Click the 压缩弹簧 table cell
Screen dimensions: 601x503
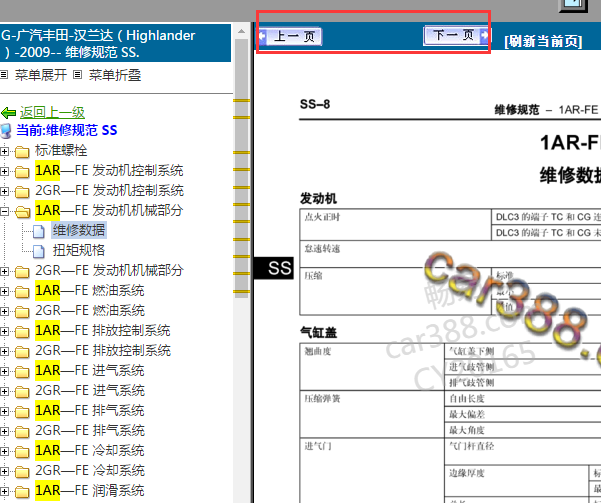click(x=372, y=414)
